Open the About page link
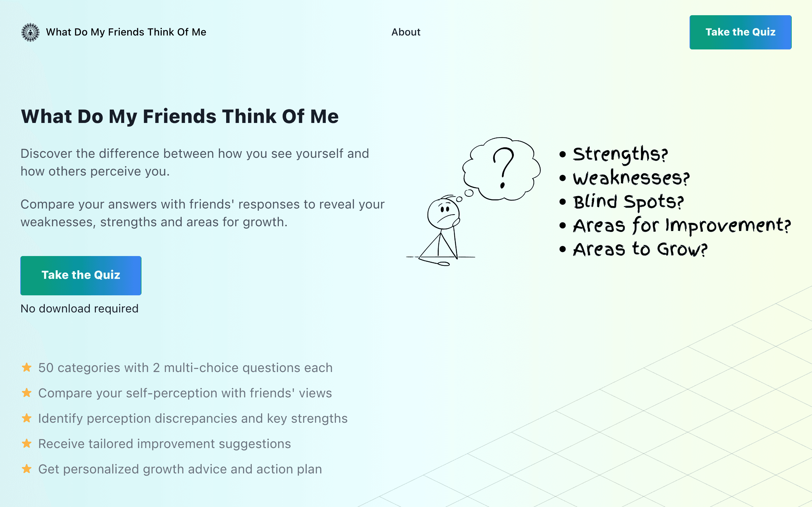Image resolution: width=812 pixels, height=507 pixels. point(406,32)
